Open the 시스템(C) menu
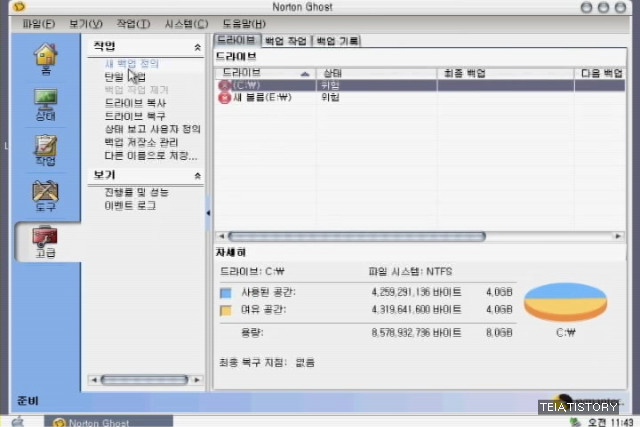 tap(187, 24)
